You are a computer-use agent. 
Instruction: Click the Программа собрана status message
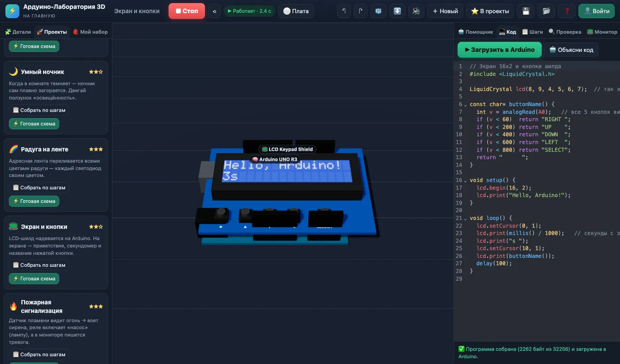[532, 353]
